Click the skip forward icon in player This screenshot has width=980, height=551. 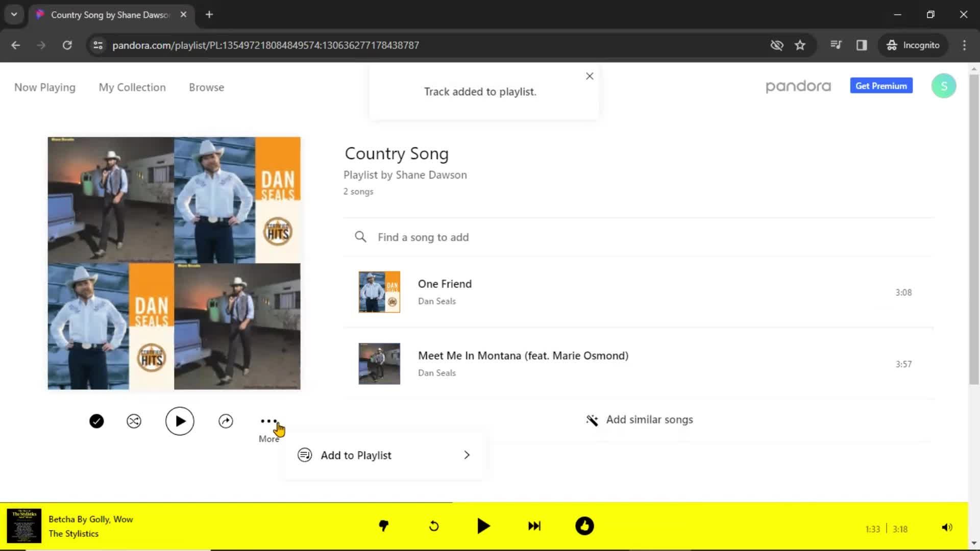click(534, 526)
